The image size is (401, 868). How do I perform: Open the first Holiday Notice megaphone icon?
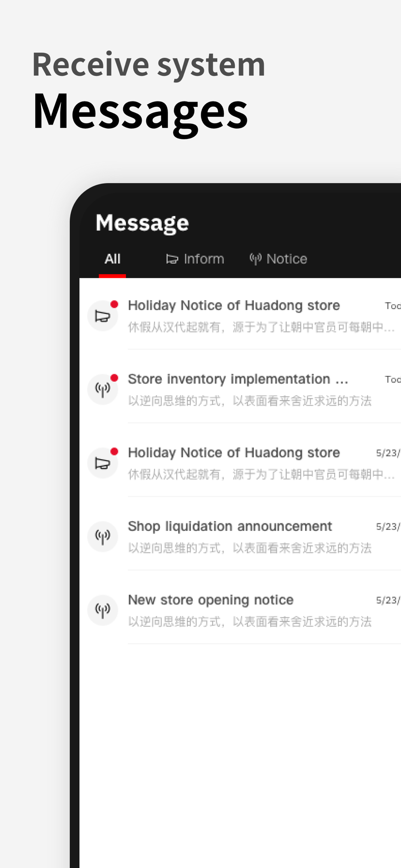point(103,316)
